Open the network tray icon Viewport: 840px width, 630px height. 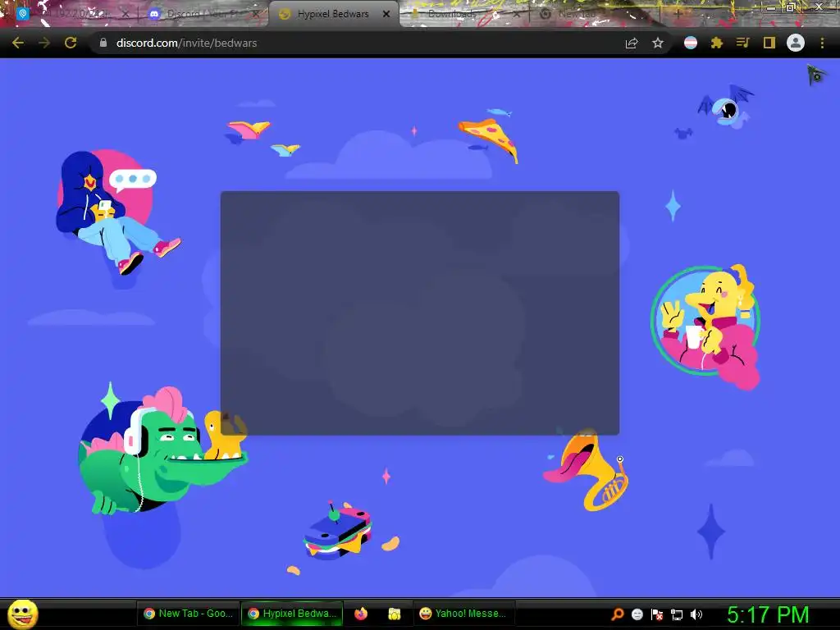[677, 614]
